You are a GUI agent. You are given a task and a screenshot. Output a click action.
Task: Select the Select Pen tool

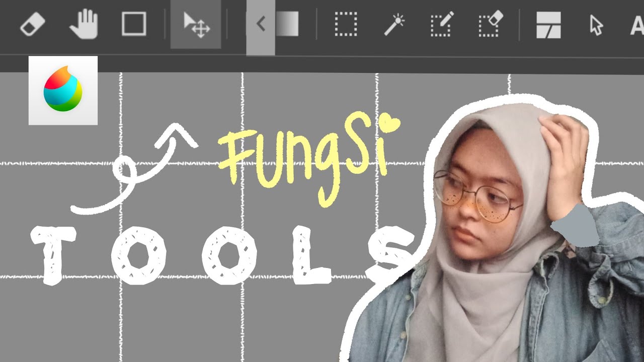pyautogui.click(x=443, y=24)
